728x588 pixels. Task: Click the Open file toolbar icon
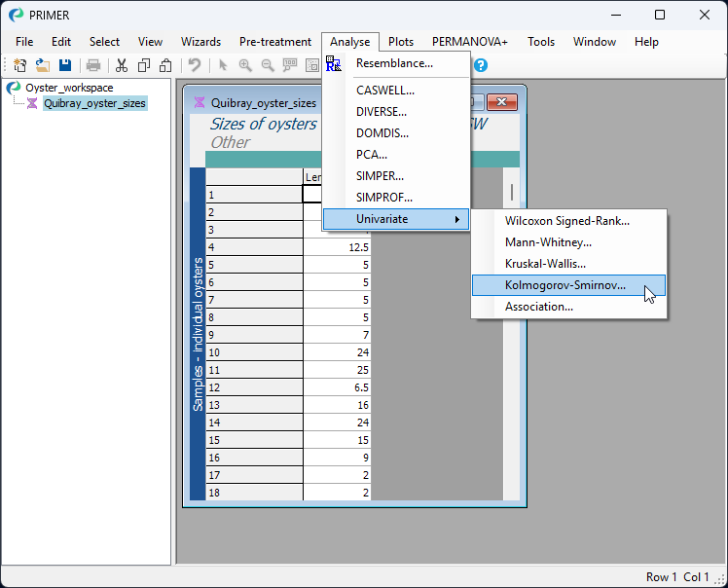click(x=43, y=65)
